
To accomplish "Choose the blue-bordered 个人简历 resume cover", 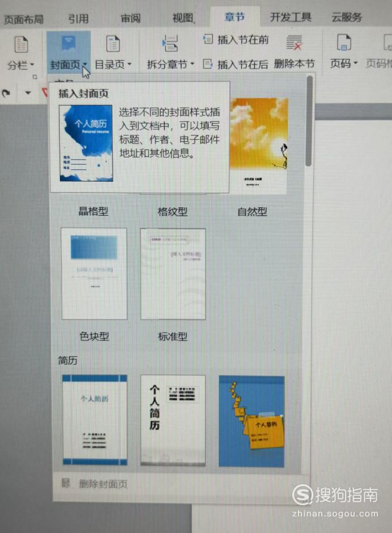I will (x=95, y=420).
